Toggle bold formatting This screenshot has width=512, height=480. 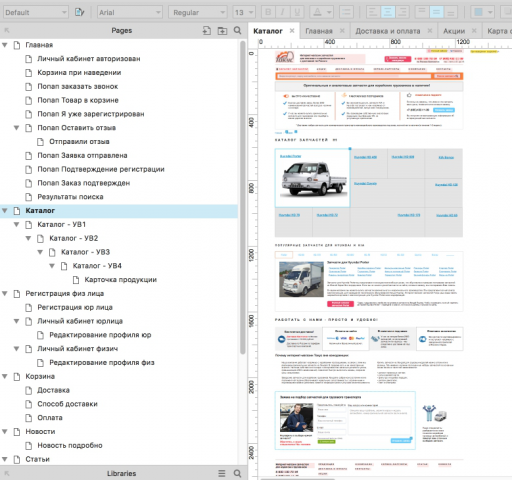pos(268,13)
